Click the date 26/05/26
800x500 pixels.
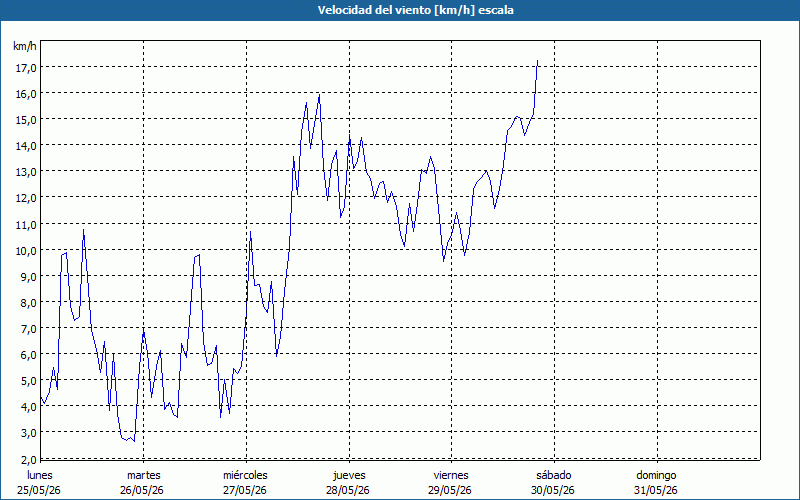tap(142, 490)
